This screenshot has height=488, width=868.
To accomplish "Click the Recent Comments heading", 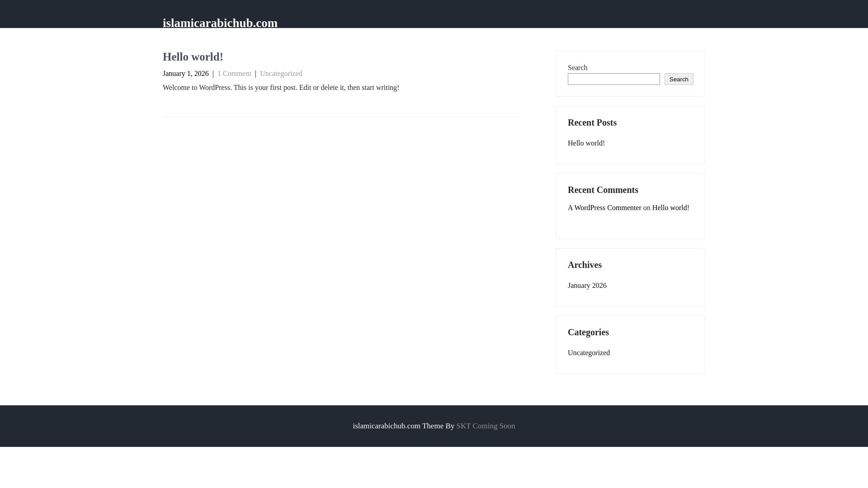I will click(603, 190).
